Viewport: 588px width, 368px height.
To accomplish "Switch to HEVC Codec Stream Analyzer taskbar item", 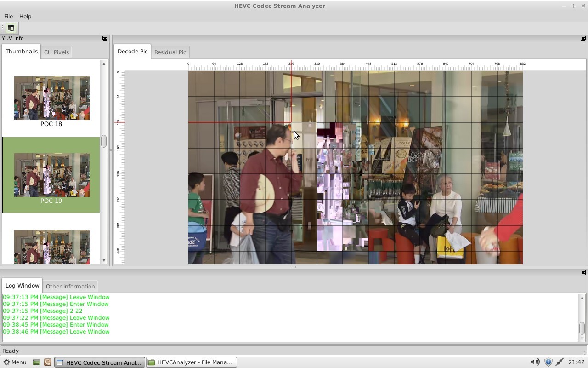I will point(100,362).
